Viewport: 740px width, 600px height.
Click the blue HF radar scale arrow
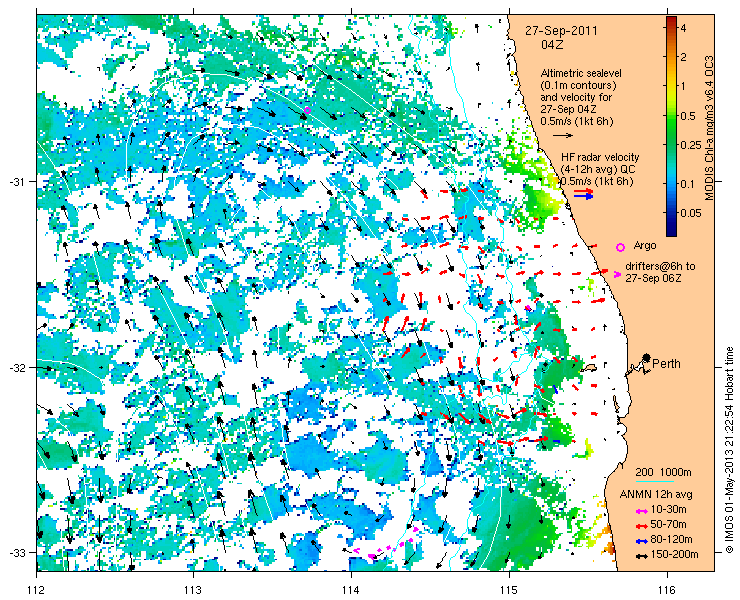click(584, 197)
